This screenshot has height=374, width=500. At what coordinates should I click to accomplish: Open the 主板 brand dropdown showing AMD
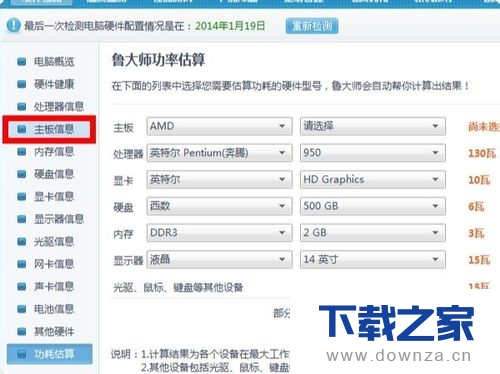[219, 126]
